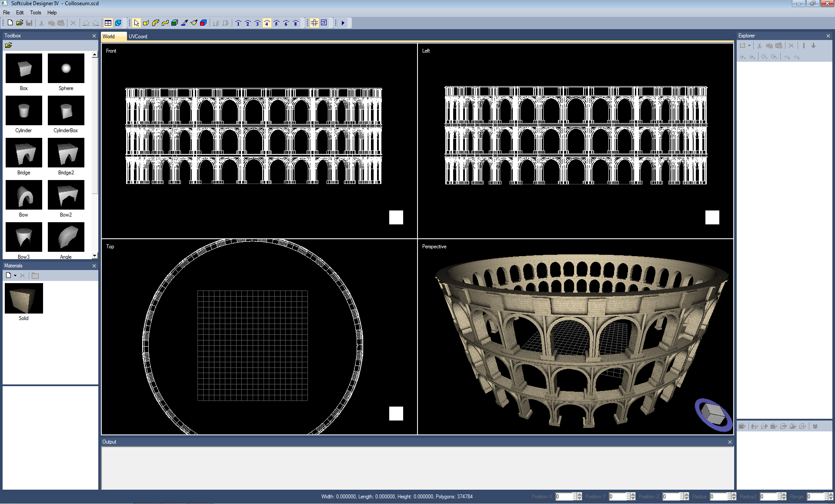This screenshot has height=504, width=835.
Task: Select the arrow pointer tool
Action: pos(137,23)
